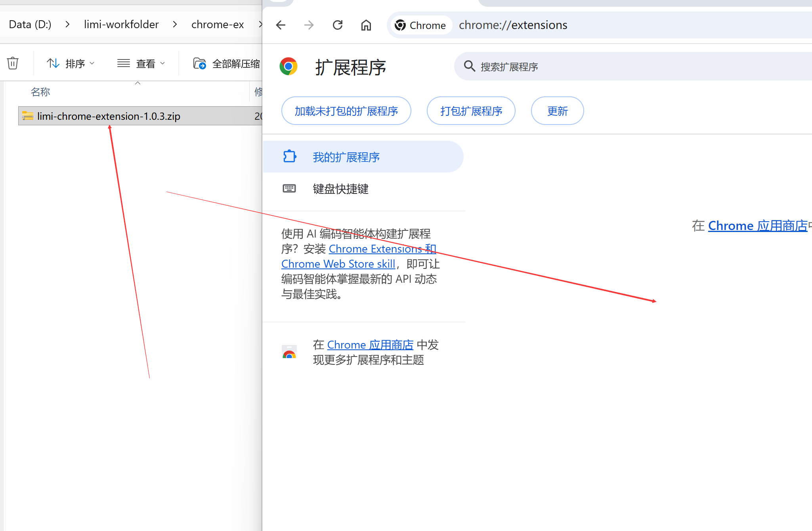This screenshot has width=812, height=531.
Task: Open Chrome Web Store skill link
Action: (x=338, y=264)
